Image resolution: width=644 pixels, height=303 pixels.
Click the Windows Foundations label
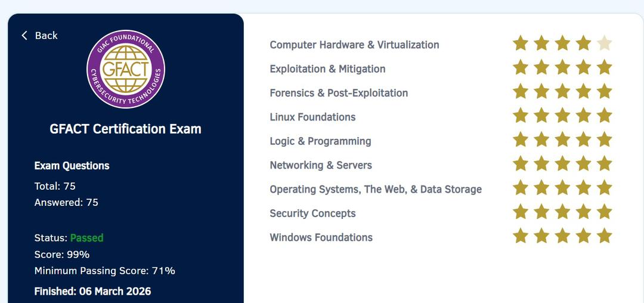click(x=321, y=238)
